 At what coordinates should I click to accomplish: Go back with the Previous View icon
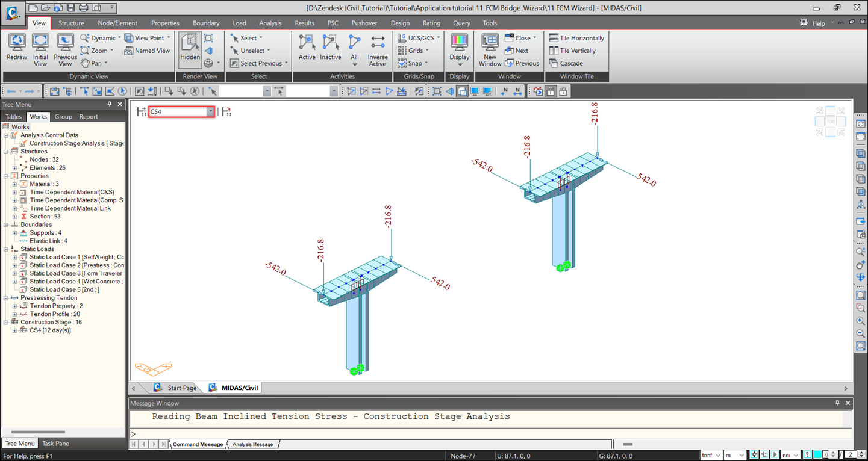[65, 50]
